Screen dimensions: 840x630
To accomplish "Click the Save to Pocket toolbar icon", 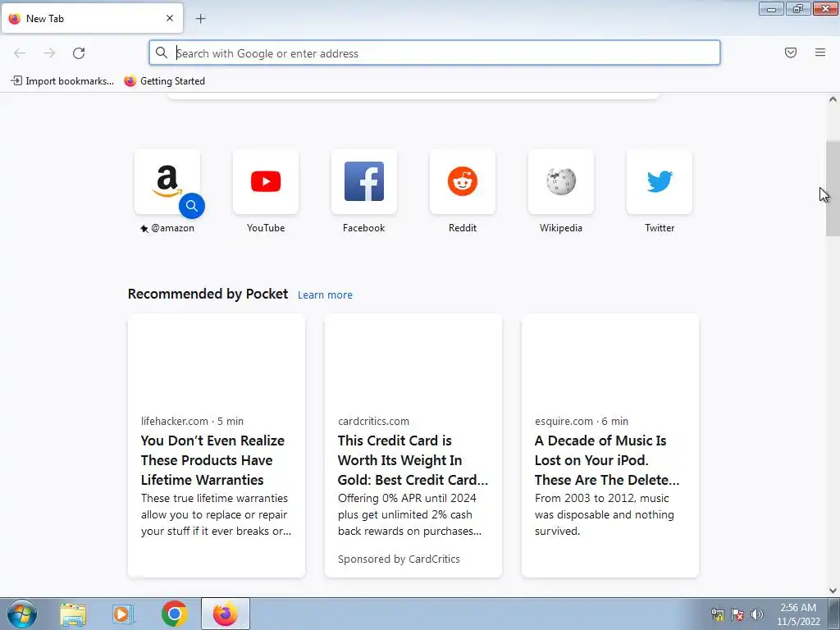I will 791,52.
